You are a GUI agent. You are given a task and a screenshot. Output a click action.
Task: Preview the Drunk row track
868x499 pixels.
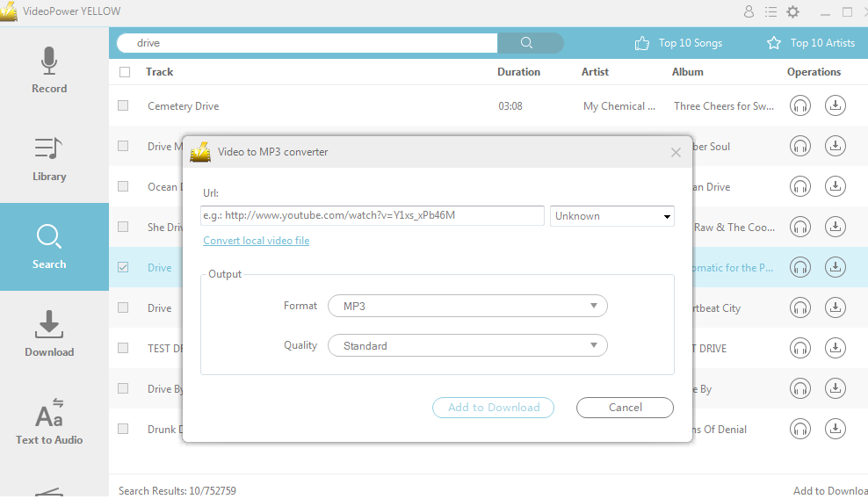coord(799,429)
